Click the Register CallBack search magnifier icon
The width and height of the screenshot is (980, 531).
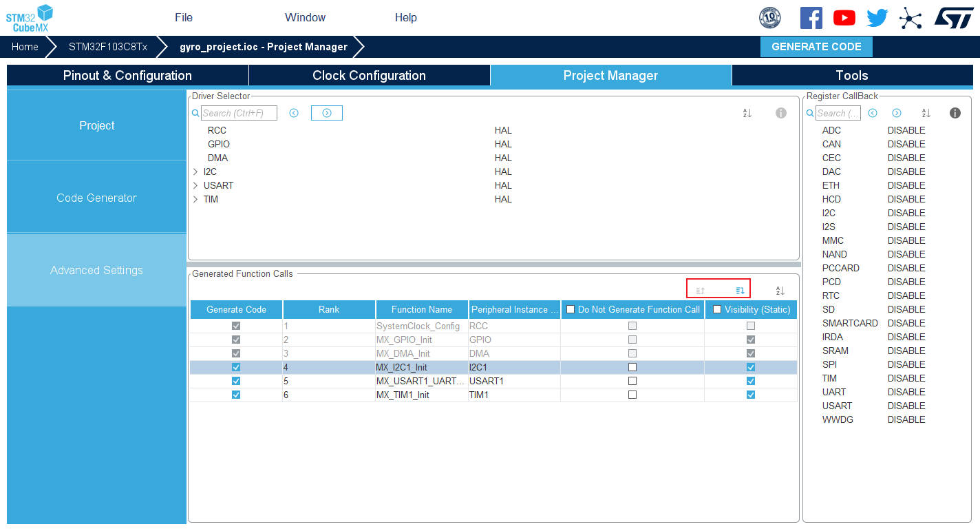[811, 113]
